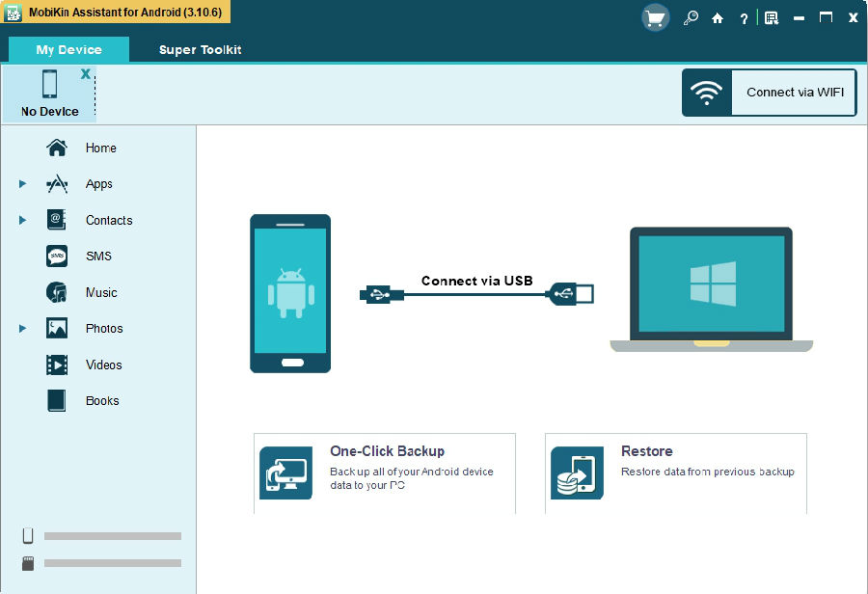Click the home icon in the titlebar
Screen dimensions: 868x594
pyautogui.click(x=718, y=17)
